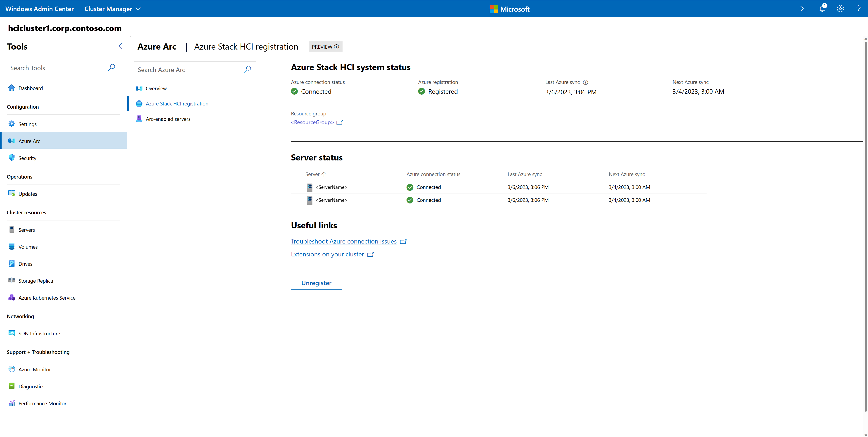Viewport: 868px width, 437px height.
Task: Select the Security tool
Action: (27, 158)
